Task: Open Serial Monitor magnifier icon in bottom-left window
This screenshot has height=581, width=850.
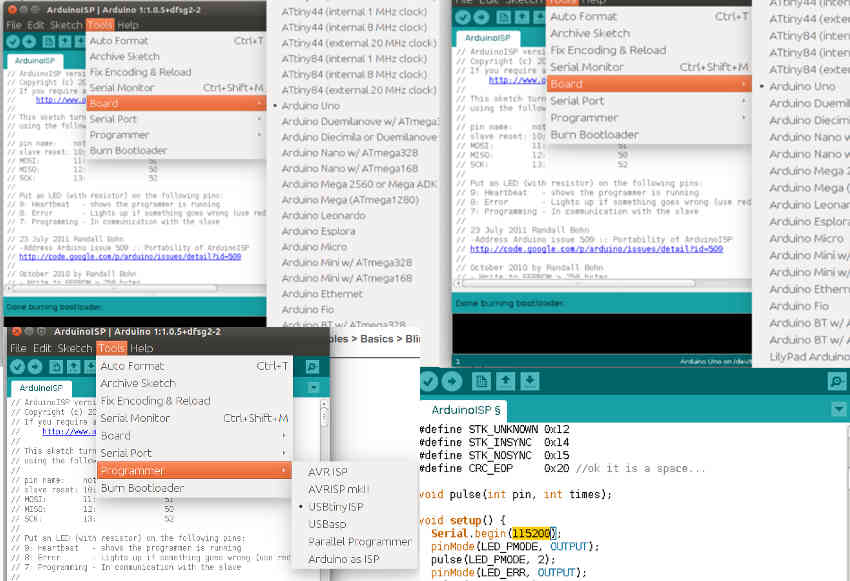Action: point(312,367)
